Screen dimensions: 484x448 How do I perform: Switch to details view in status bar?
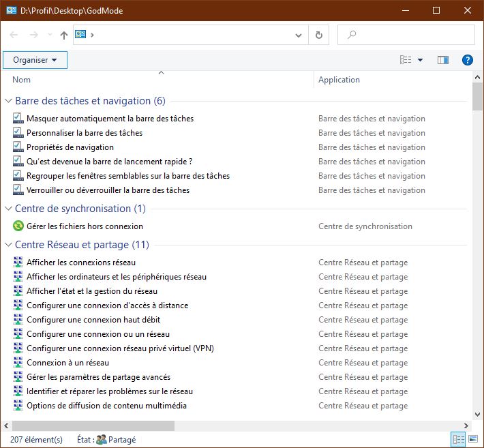458,439
